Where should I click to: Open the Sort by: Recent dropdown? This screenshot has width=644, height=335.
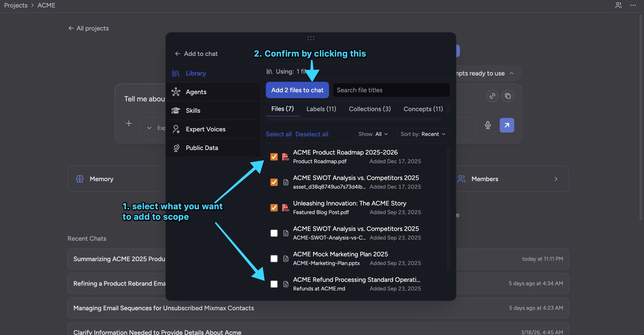pyautogui.click(x=423, y=134)
